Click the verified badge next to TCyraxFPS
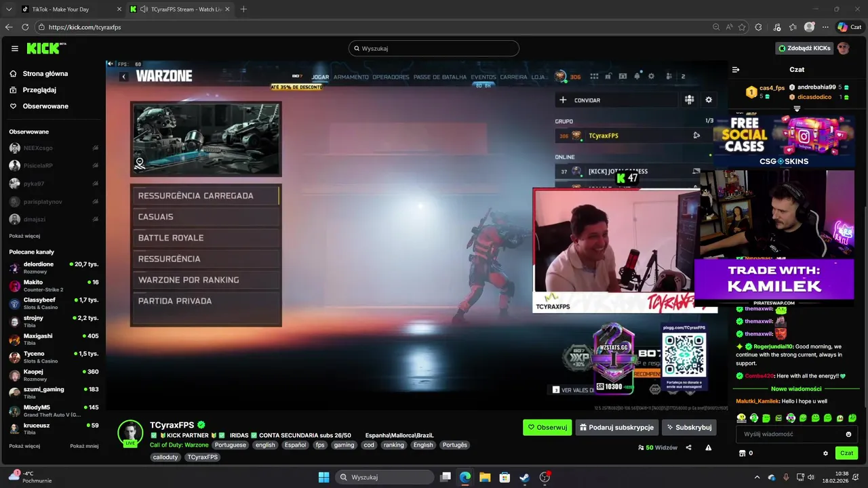868x488 pixels. [201, 425]
